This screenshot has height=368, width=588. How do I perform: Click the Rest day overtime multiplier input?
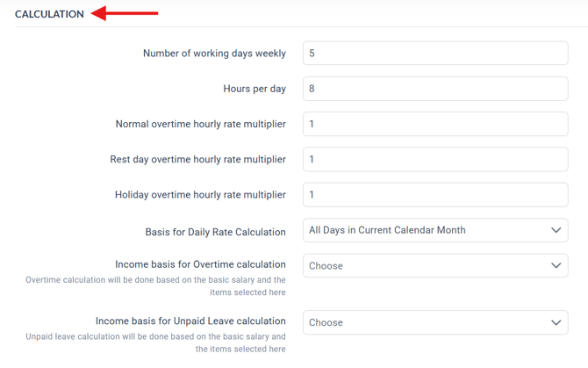pyautogui.click(x=435, y=159)
